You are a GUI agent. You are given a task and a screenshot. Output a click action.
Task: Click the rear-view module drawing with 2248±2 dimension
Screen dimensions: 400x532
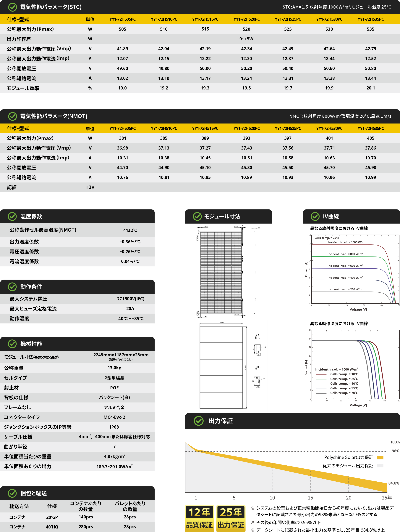coord(223,366)
